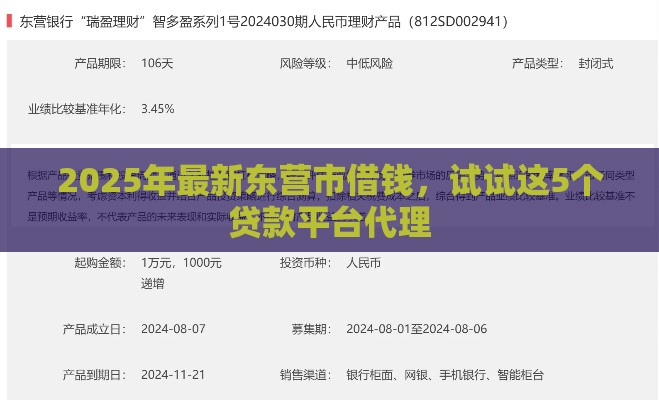Click the 人民币 currency value
Viewport: 659px width, 400px height.
[364, 263]
